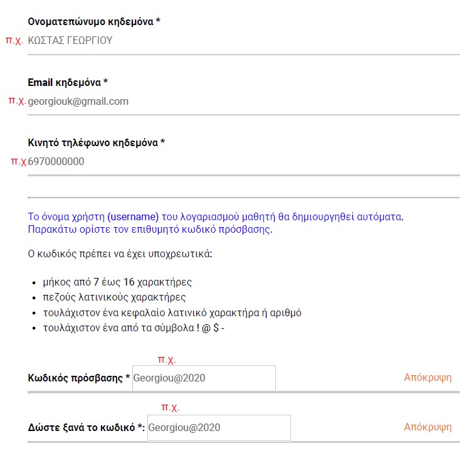Image resolution: width=476 pixels, height=458 pixels.
Task: Hide password via Απόκρυψη beside Κωδικός πρόσβασης
Action: pos(428,378)
